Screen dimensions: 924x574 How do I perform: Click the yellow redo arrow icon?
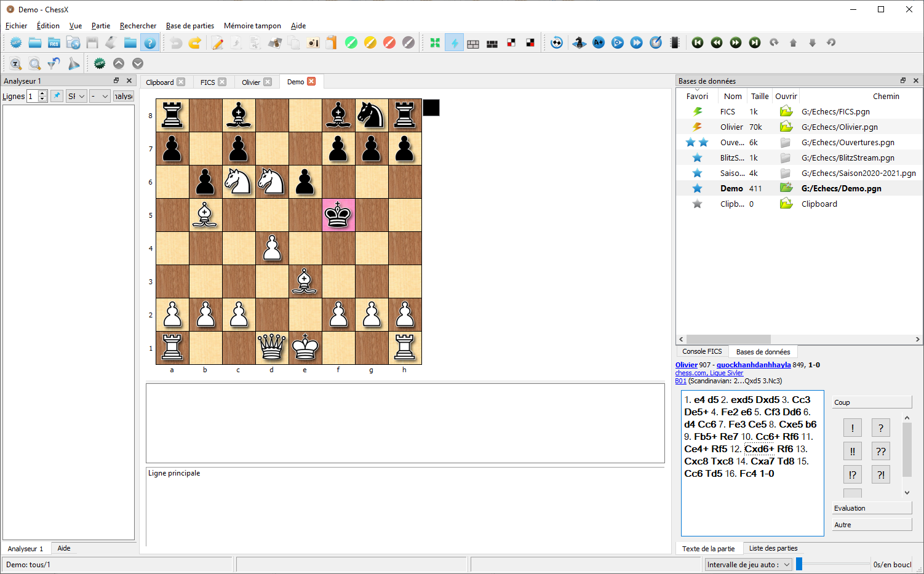(195, 42)
